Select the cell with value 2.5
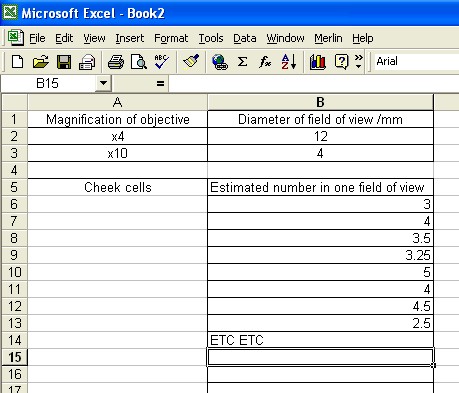 click(320, 323)
